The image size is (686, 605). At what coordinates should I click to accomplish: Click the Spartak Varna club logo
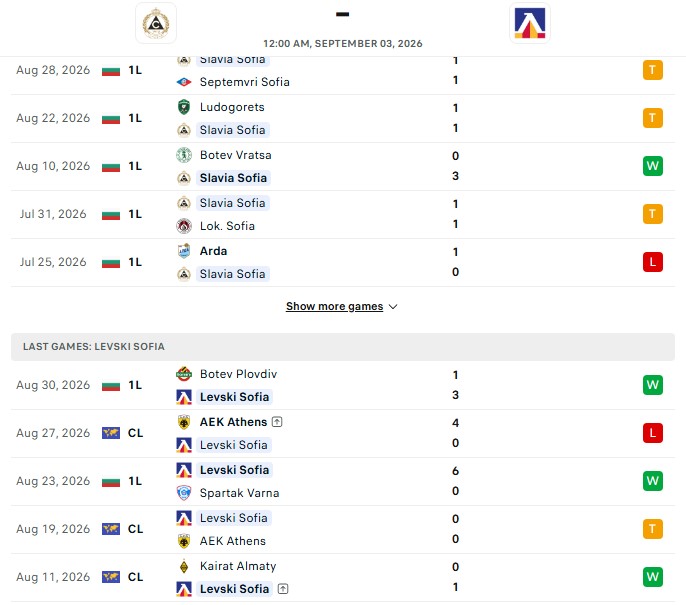184,493
